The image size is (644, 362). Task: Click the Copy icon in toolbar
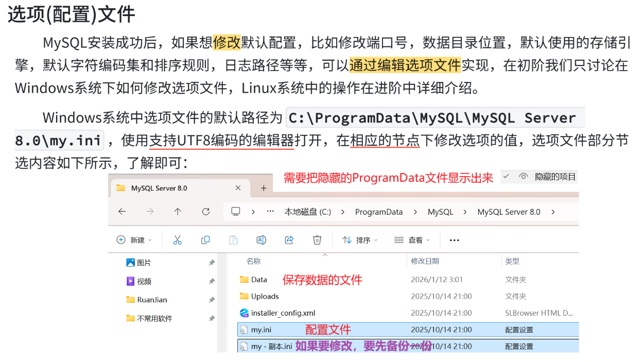point(205,240)
